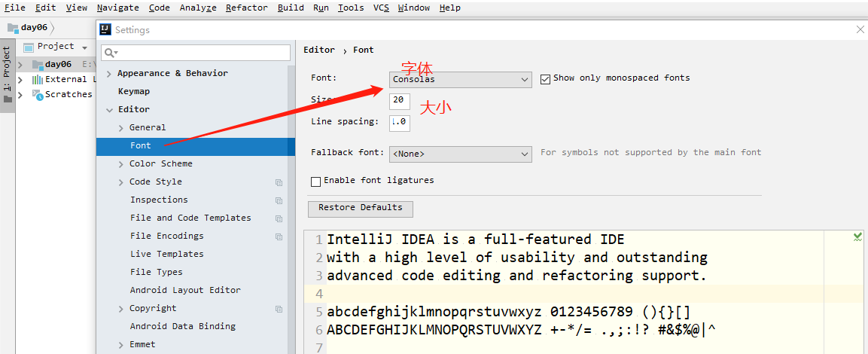Click the search magnifier icon in Settings
868x354 pixels.
point(110,53)
